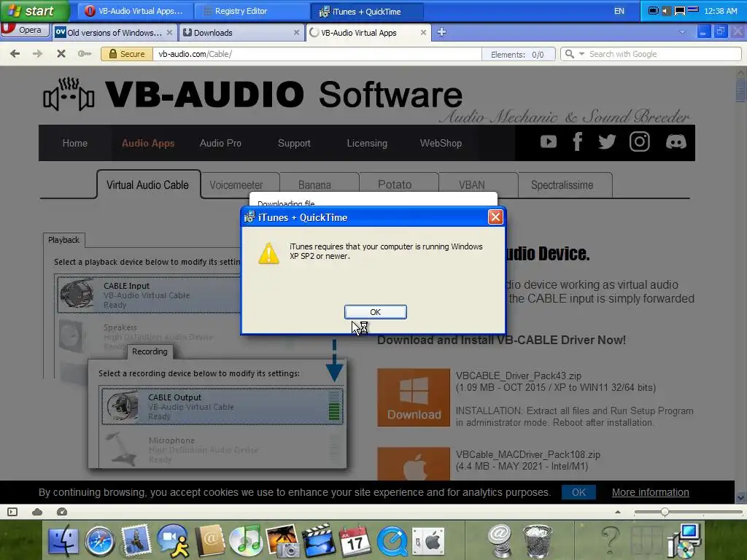This screenshot has height=560, width=747.
Task: Open VB-Audio Facebook page icon
Action: click(578, 141)
